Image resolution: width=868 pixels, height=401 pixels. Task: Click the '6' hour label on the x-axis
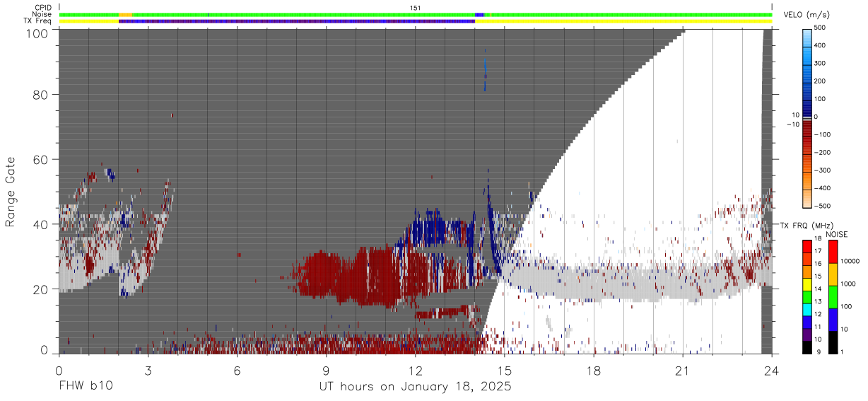(x=237, y=370)
